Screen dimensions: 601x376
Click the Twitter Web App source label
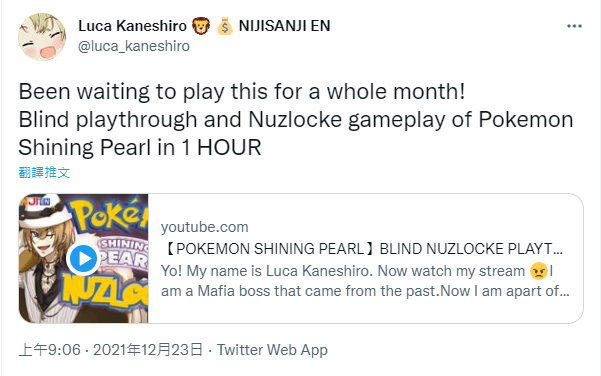point(273,350)
